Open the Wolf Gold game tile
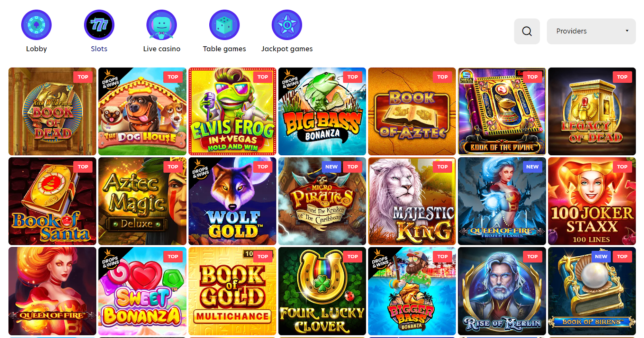The image size is (644, 338). click(232, 201)
